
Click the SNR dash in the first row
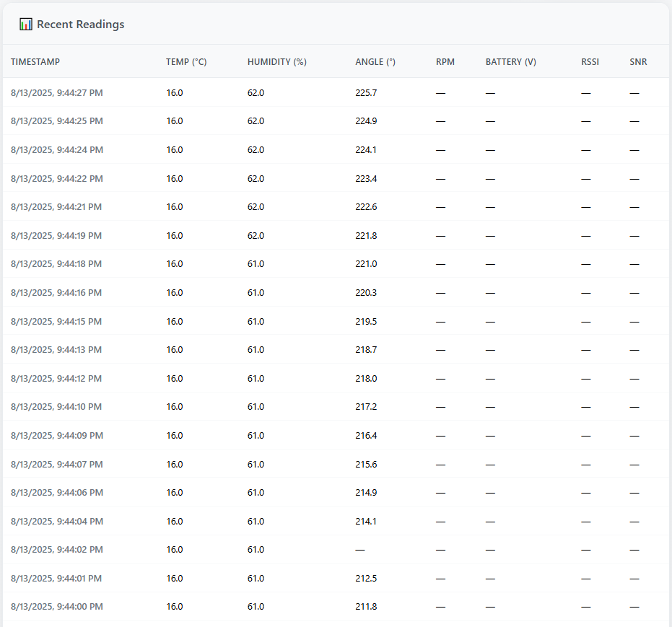(634, 92)
